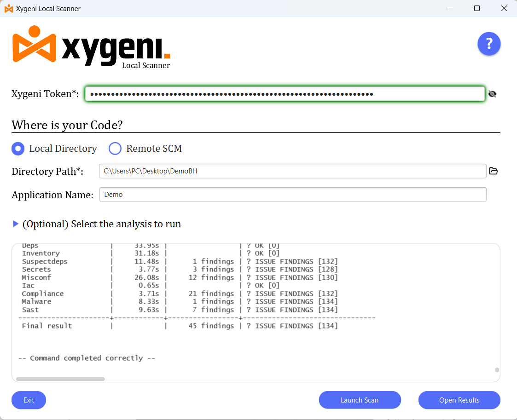The width and height of the screenshot is (517, 420).
Task: Click the Xygeni app icon in title bar
Action: 8,8
